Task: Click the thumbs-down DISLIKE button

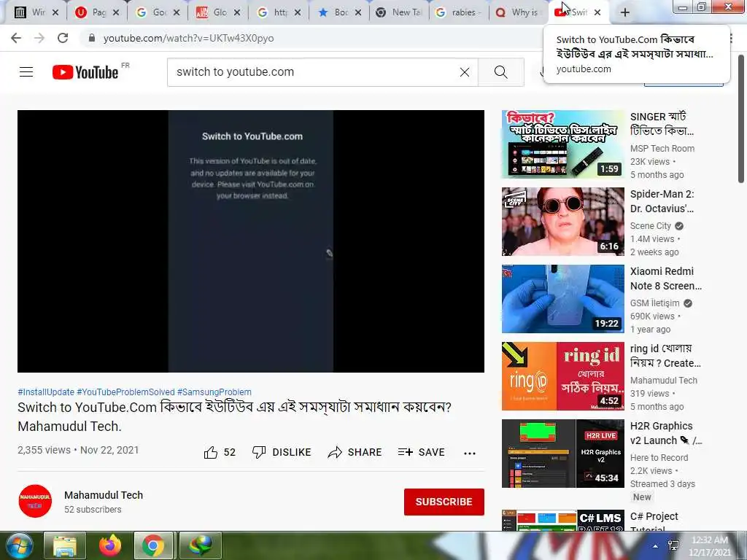Action: coord(282,452)
